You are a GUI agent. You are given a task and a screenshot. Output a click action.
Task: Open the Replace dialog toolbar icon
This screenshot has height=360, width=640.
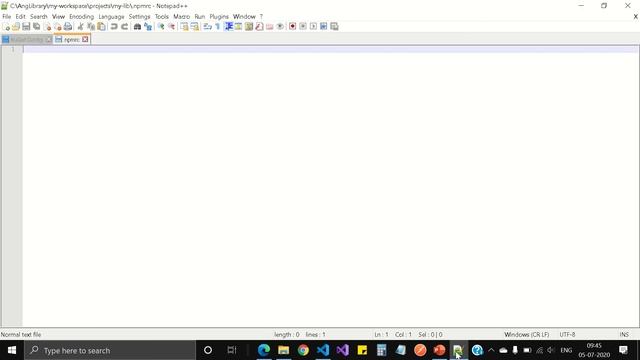tap(148, 27)
